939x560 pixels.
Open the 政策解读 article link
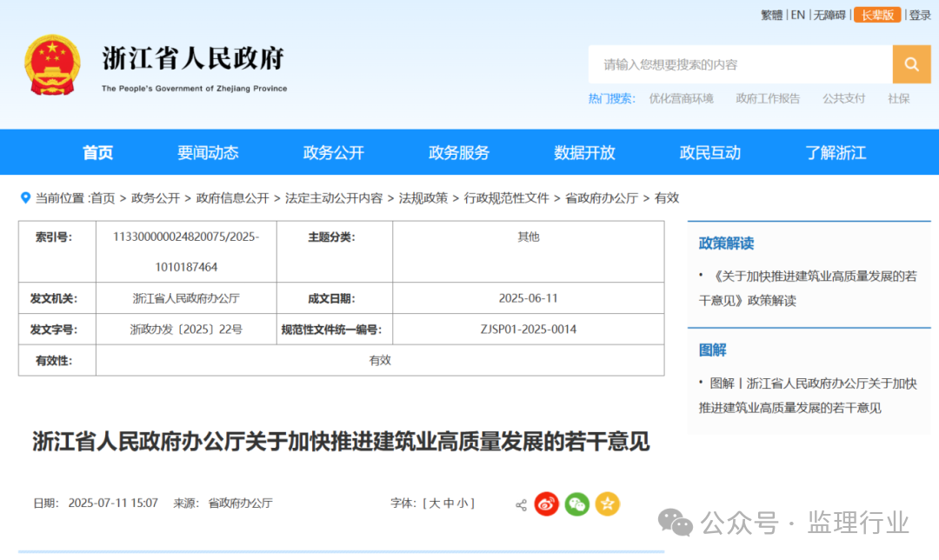(x=807, y=288)
